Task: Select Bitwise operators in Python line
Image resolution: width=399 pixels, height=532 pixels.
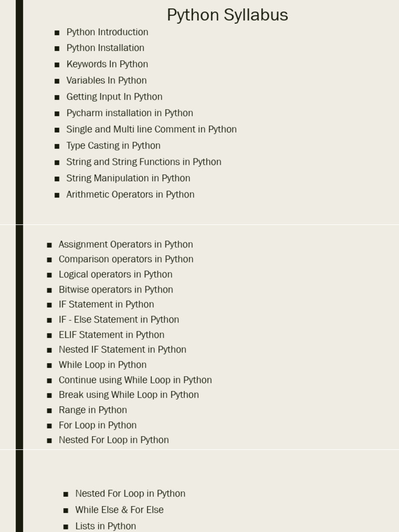Action: pyautogui.click(x=116, y=289)
